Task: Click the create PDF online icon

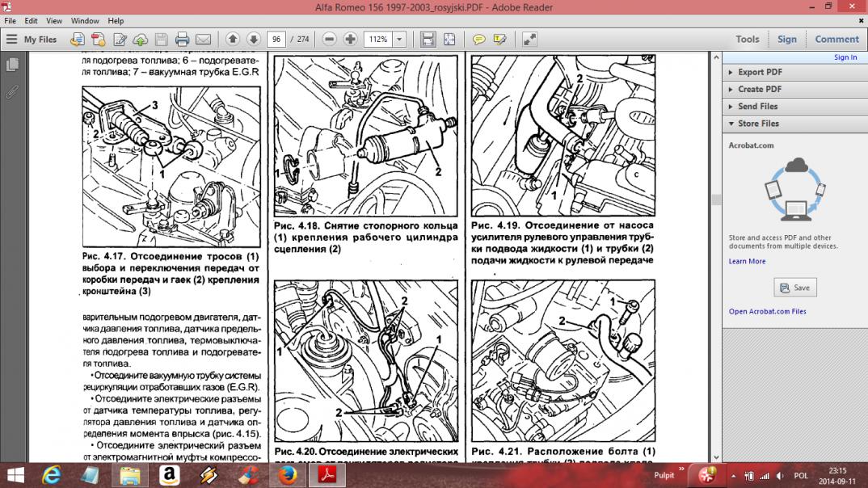Action: 77,40
